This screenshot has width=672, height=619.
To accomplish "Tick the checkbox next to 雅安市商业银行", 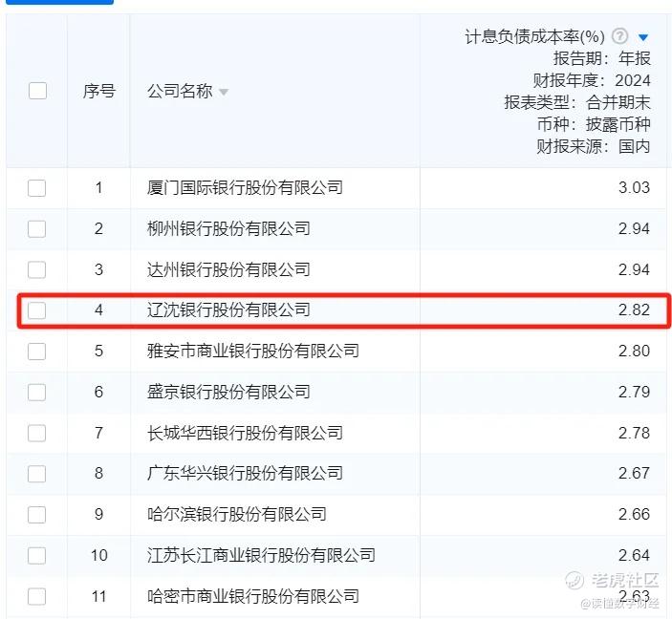I will [37, 352].
